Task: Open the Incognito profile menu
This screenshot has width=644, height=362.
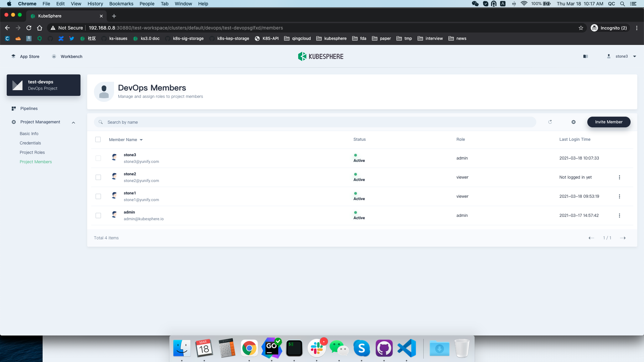Action: [x=609, y=28]
